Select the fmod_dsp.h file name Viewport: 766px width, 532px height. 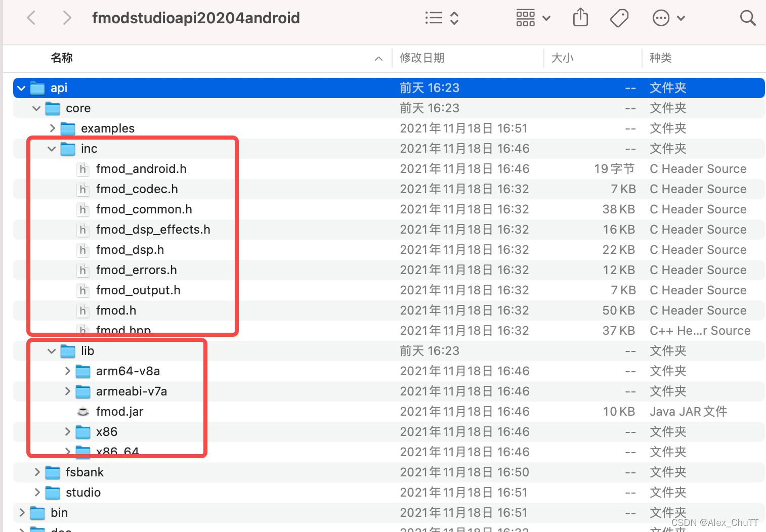click(130, 250)
